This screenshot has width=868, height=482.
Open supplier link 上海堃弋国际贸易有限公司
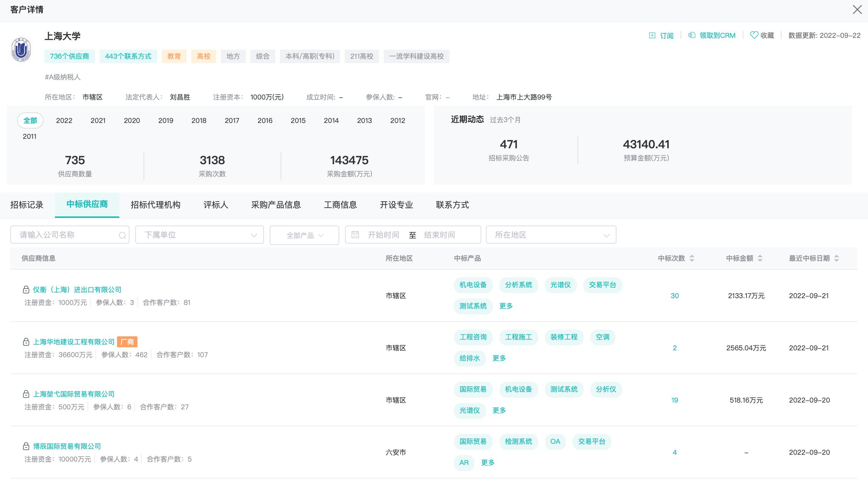click(x=73, y=394)
